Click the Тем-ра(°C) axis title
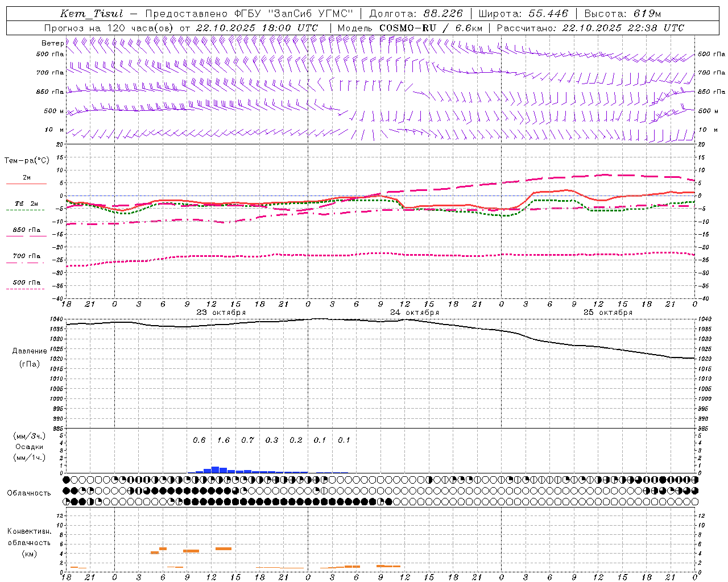 [27, 161]
